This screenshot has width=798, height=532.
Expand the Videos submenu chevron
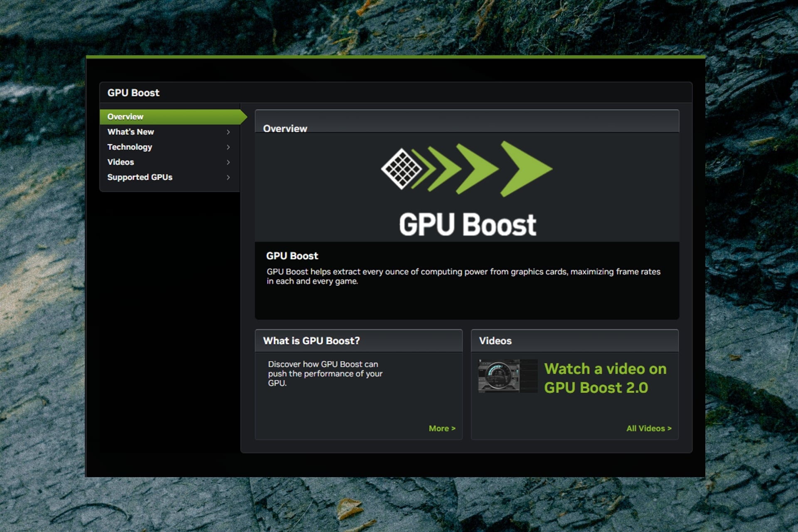point(228,162)
